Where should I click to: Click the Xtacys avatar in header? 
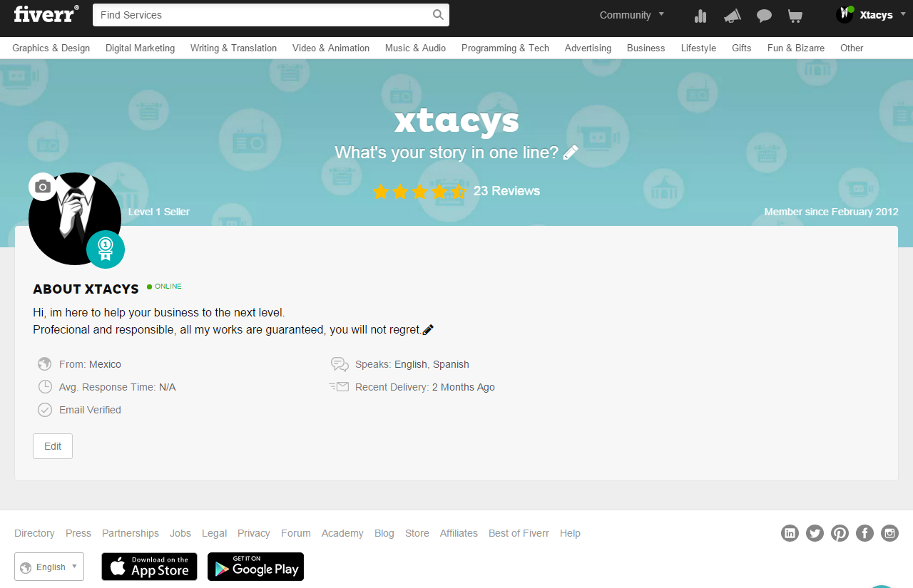click(845, 15)
